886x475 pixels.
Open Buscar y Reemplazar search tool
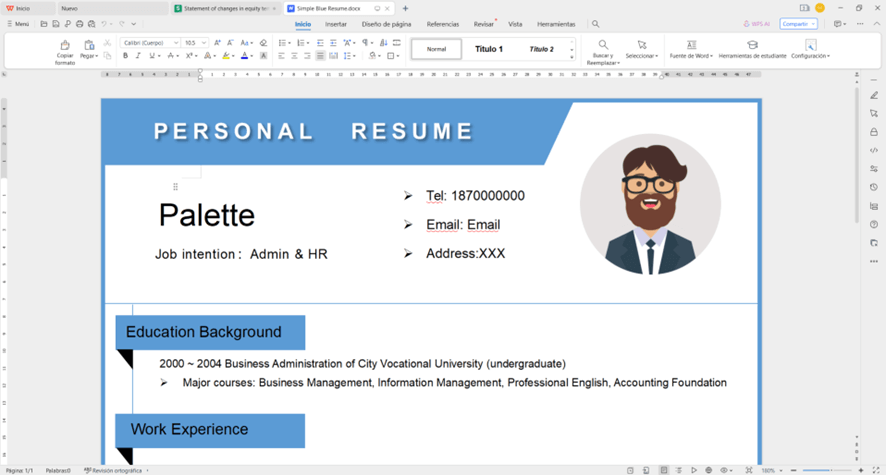pos(603,45)
